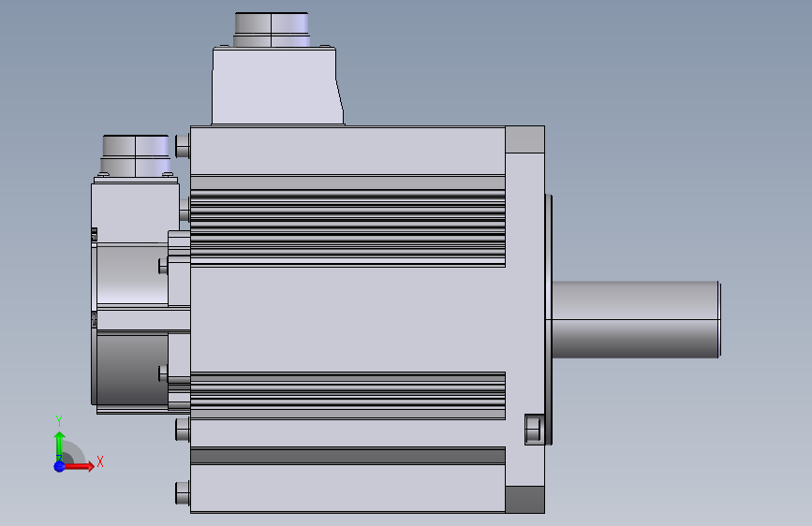This screenshot has width=812, height=526.
Task: Select the large top power connector housing
Action: pyautogui.click(x=277, y=86)
